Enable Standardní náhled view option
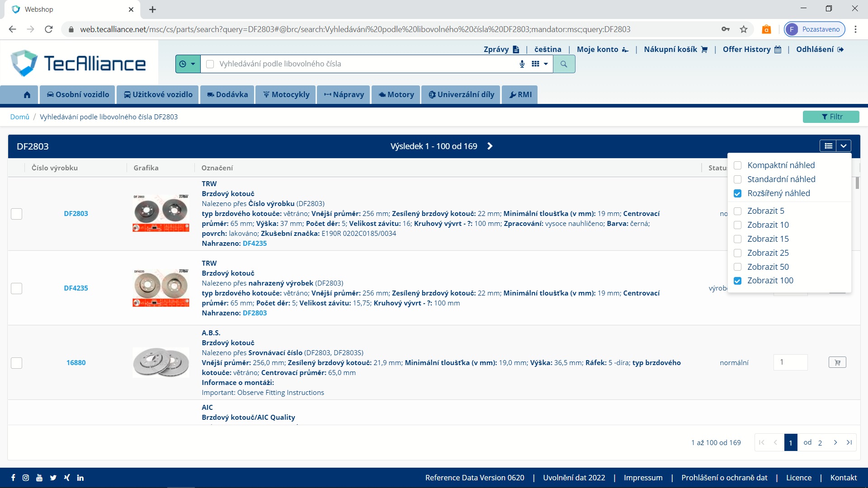Viewport: 868px width, 488px height. tap(737, 179)
